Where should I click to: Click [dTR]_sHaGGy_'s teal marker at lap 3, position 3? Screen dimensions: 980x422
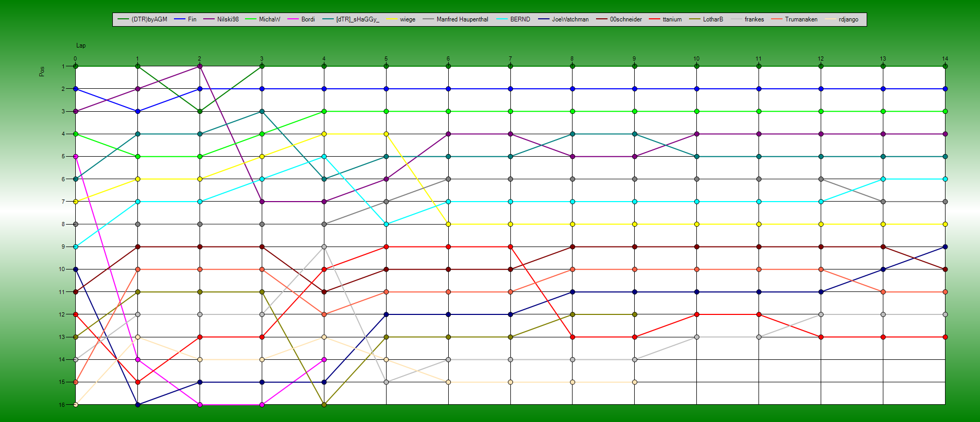pos(262,111)
